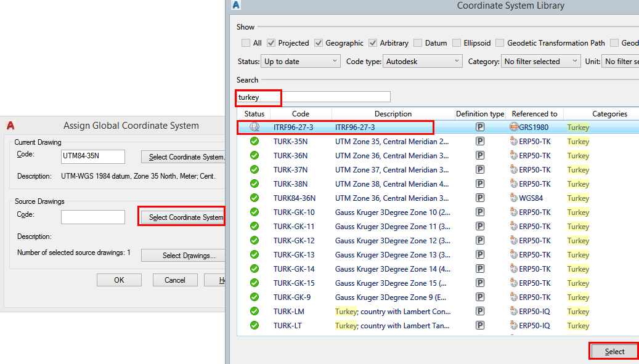This screenshot has height=364, width=639.
Task: Click the projected type icon for ITRF96-27-3
Action: [480, 127]
